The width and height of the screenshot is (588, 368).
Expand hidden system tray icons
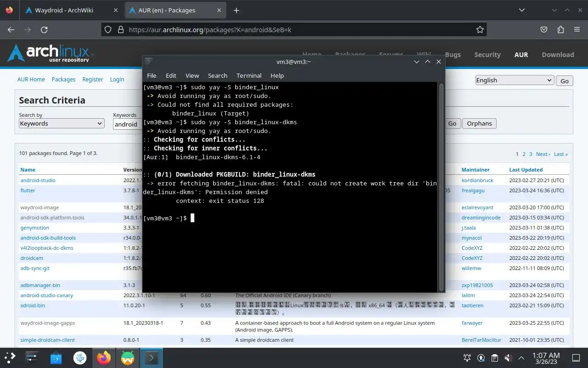tap(521, 357)
